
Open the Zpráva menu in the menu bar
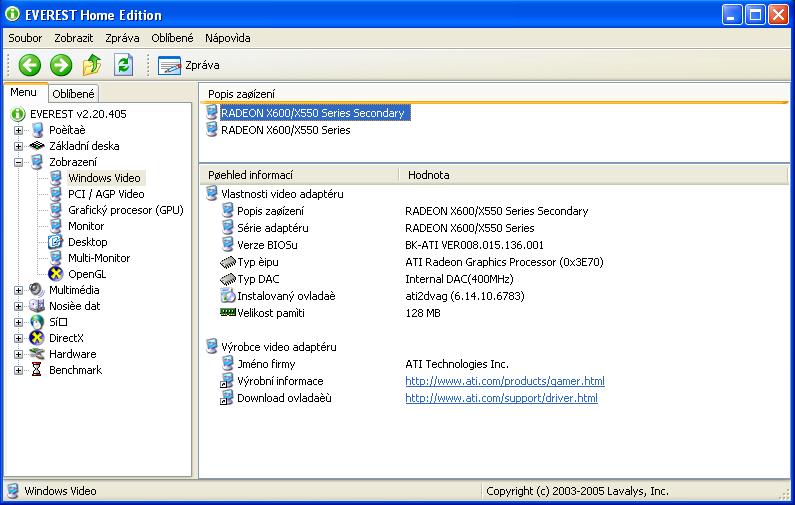coord(122,38)
